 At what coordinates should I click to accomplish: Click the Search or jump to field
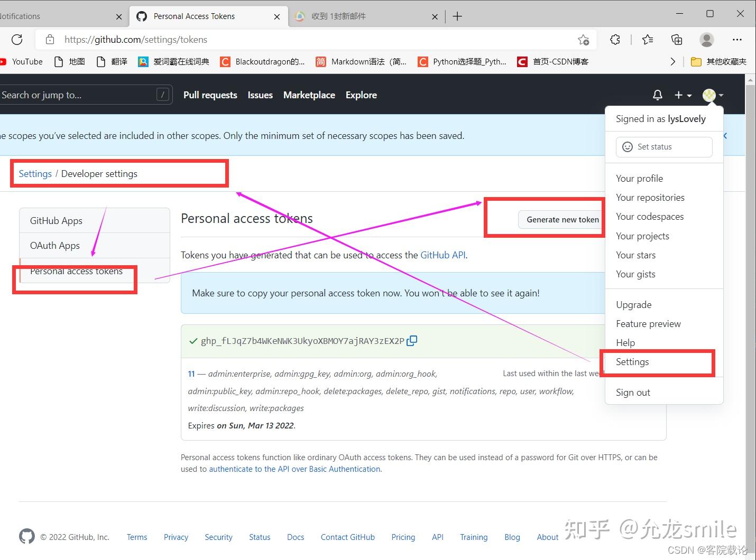(85, 95)
